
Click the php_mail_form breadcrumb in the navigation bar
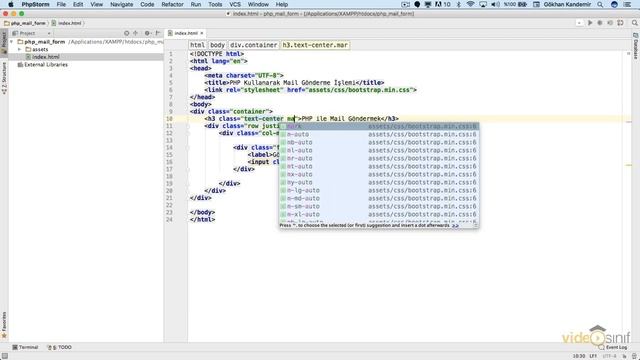click(25, 23)
